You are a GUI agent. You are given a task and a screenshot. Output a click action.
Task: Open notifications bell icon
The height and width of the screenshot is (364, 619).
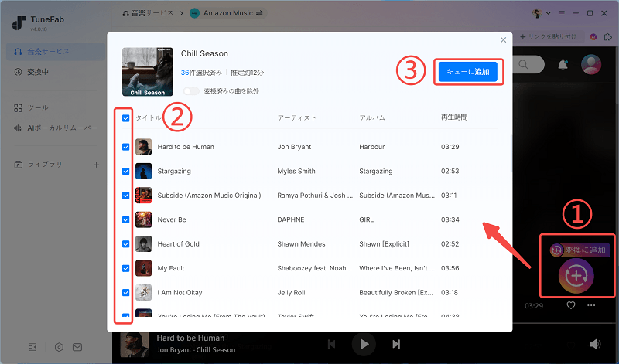point(563,65)
